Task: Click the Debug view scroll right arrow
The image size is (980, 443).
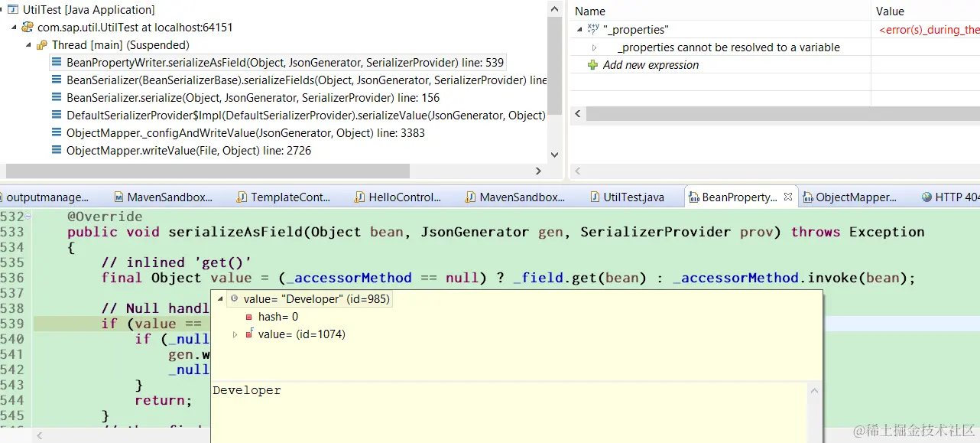Action: pyautogui.click(x=538, y=171)
